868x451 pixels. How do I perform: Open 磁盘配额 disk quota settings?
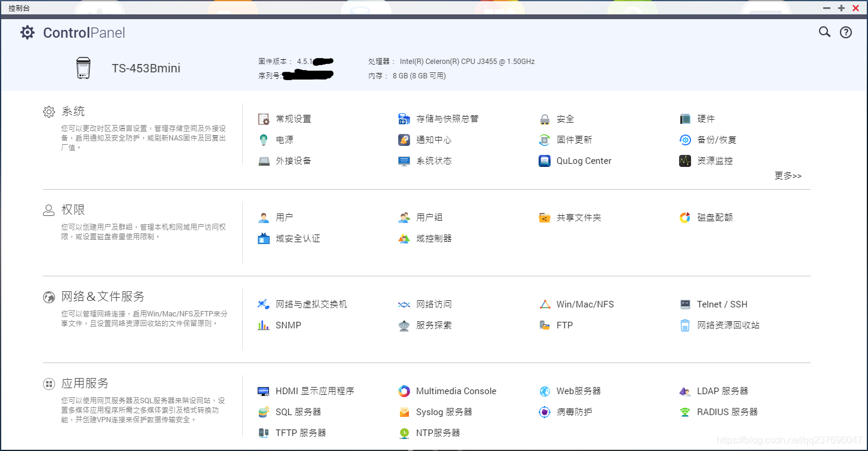pyautogui.click(x=716, y=217)
